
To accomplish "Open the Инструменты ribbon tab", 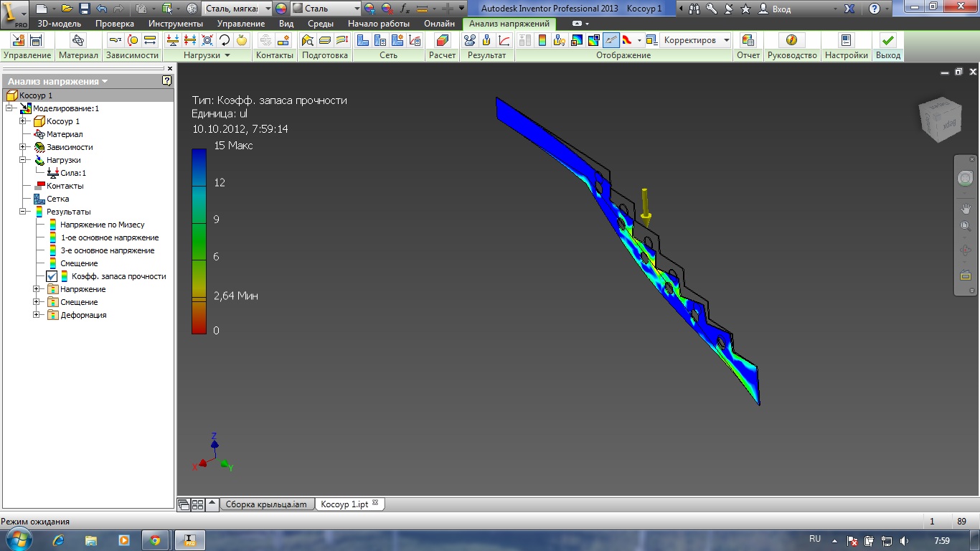I will point(176,24).
